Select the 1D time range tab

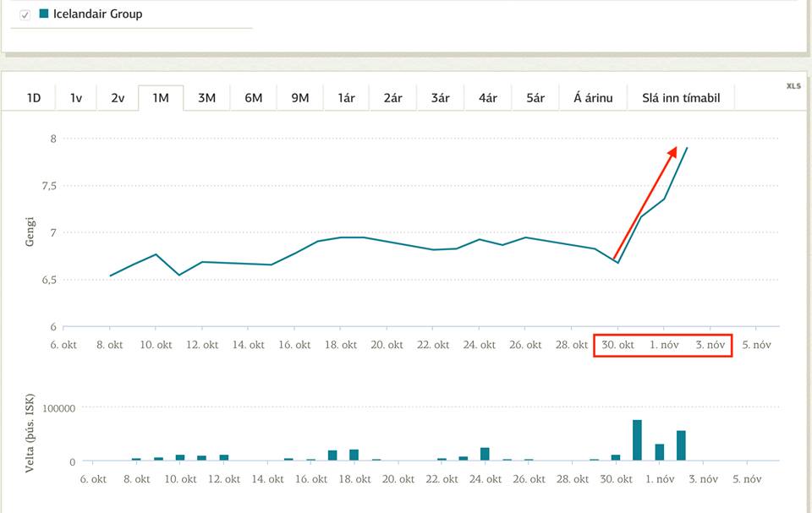34,98
